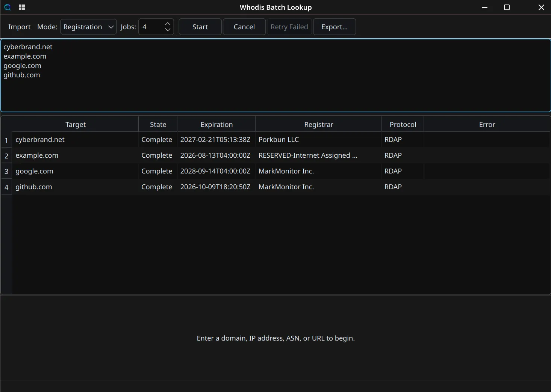Select row header number 1
Screen dimensions: 551x392
pyautogui.click(x=6, y=140)
